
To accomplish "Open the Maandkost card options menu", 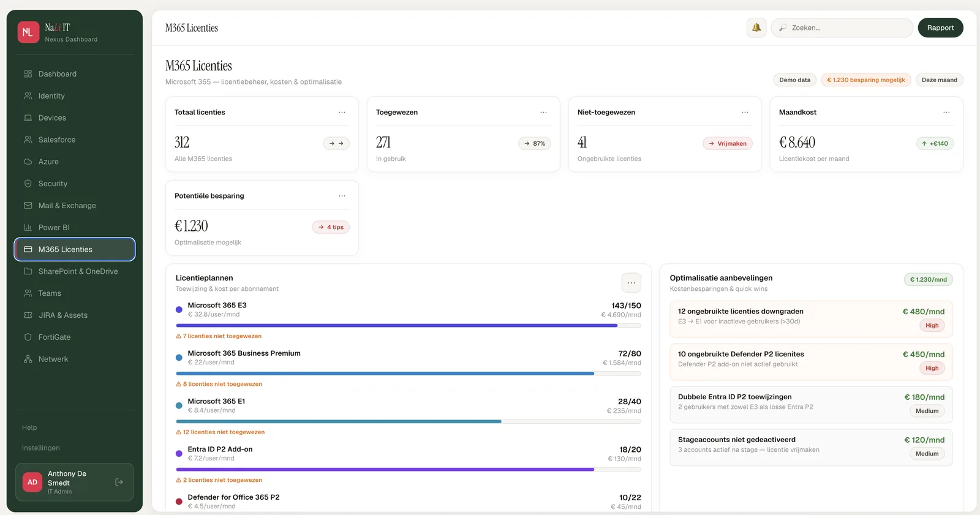I will pyautogui.click(x=946, y=113).
